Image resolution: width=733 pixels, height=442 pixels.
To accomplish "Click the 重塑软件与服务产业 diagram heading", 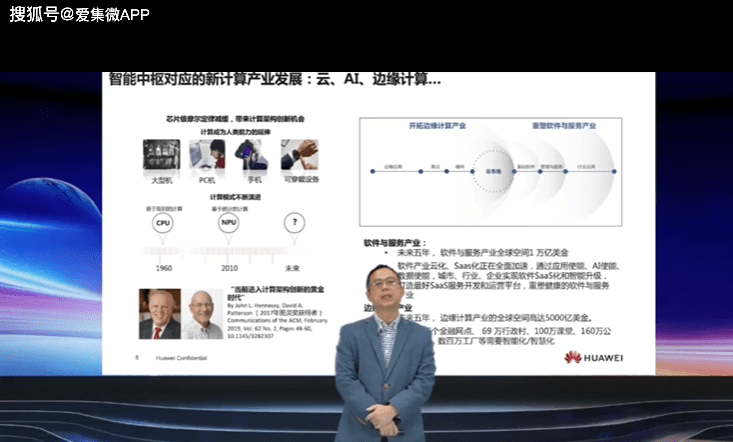I will coord(564,126).
